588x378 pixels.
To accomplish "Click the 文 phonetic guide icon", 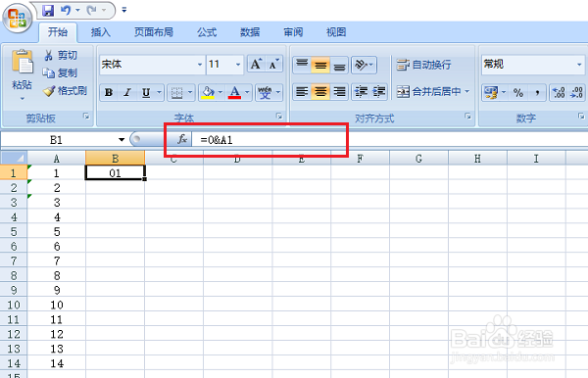I will tap(265, 92).
